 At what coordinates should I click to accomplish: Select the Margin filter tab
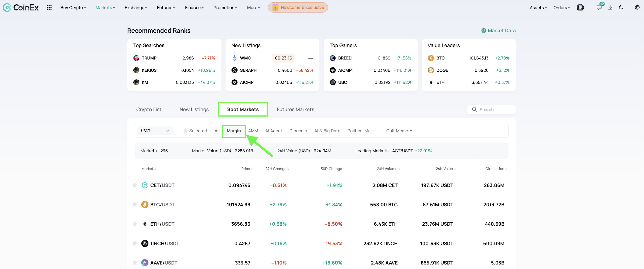coord(234,131)
